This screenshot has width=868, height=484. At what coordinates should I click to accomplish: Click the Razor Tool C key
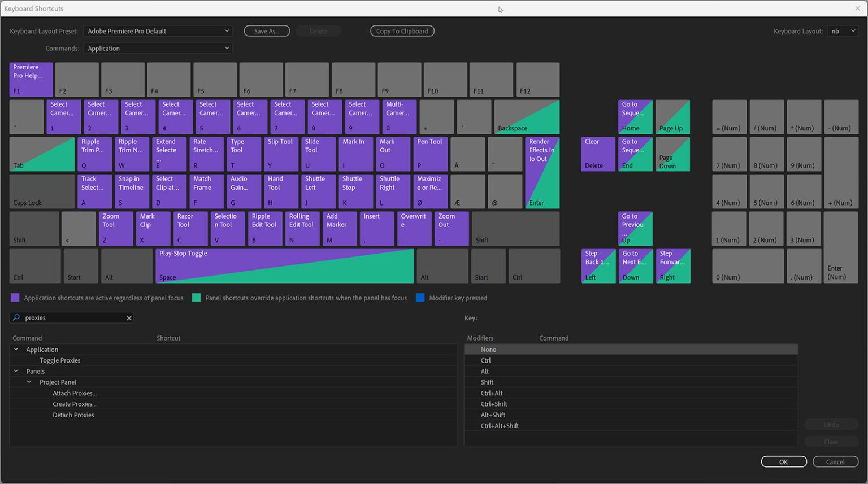pos(190,228)
